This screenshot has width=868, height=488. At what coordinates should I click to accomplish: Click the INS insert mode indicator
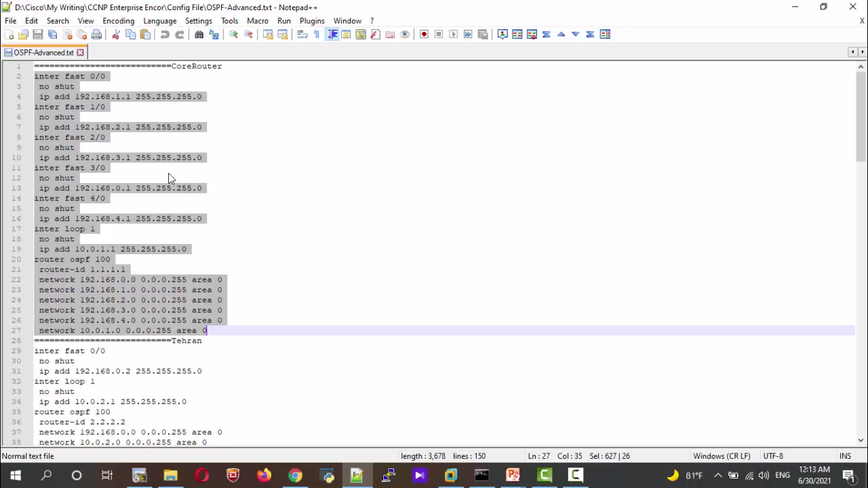(845, 456)
